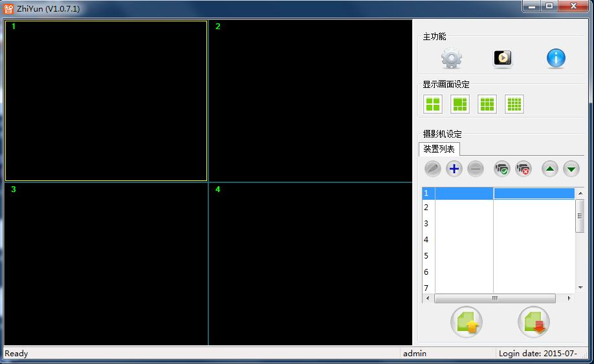594x364 pixels.
Task: Maximize the ZhiYun window
Action: [549, 6]
